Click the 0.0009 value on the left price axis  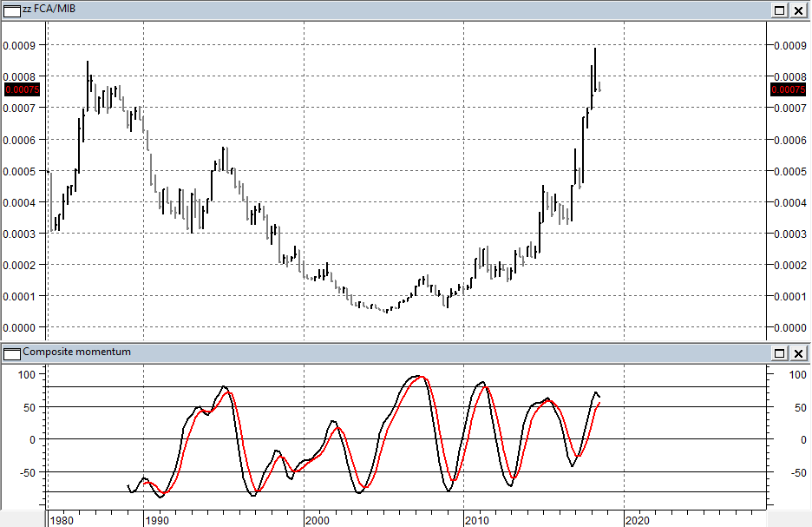click(19, 46)
